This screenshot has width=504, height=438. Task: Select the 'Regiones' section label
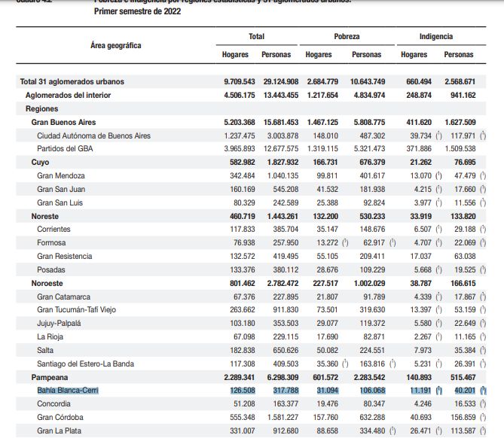41,108
